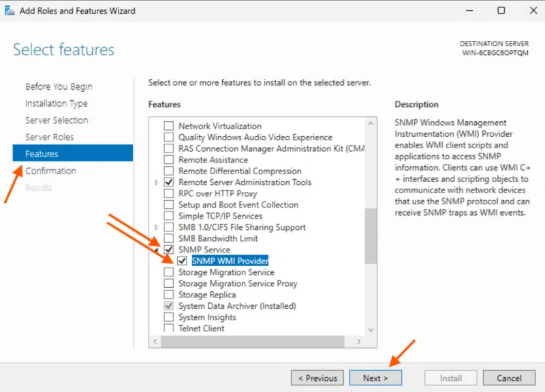
Task: Click the Previous button
Action: point(317,378)
